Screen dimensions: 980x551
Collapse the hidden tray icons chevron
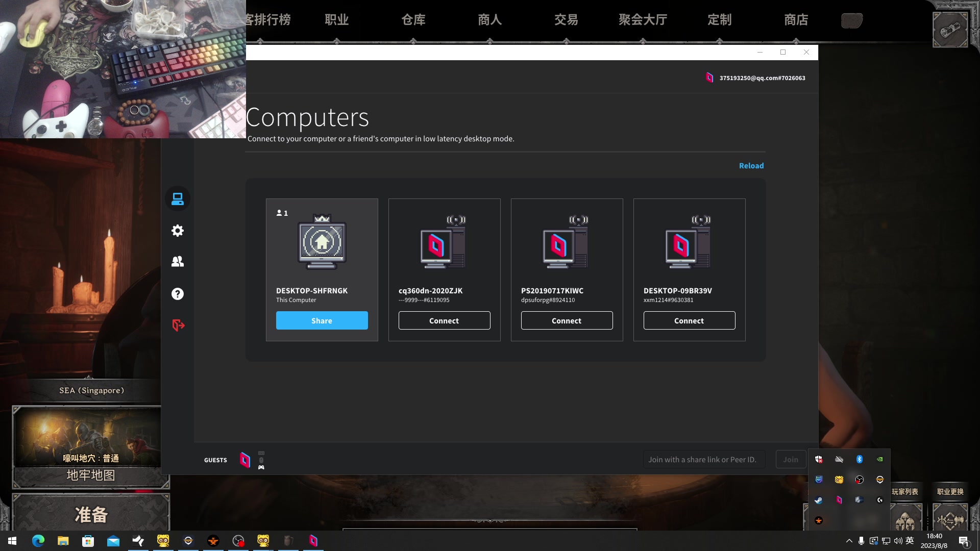849,541
